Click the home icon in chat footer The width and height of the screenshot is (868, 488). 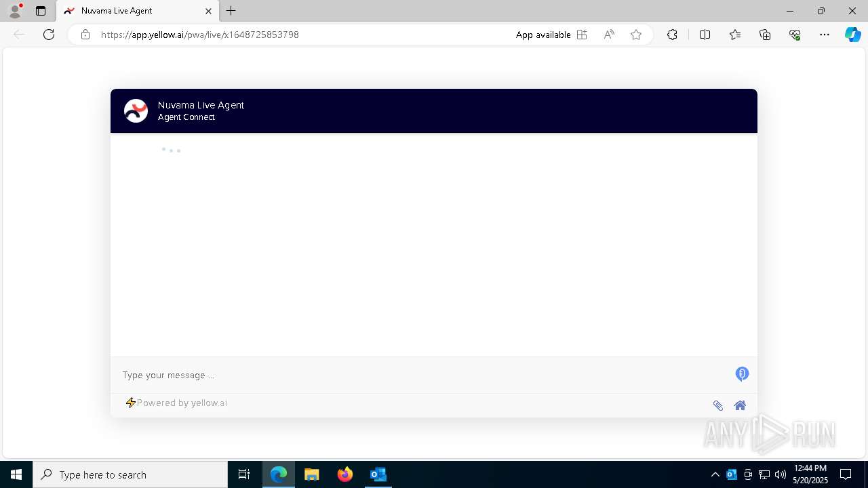pos(740,405)
